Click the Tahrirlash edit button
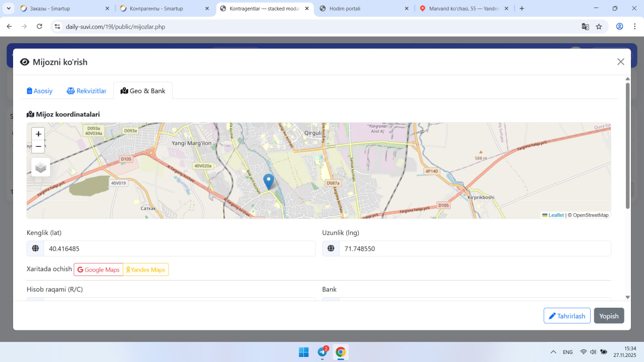 point(567,316)
